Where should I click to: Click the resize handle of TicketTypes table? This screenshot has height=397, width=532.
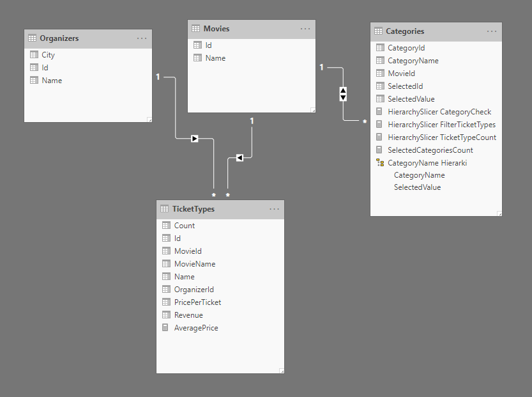point(282,371)
